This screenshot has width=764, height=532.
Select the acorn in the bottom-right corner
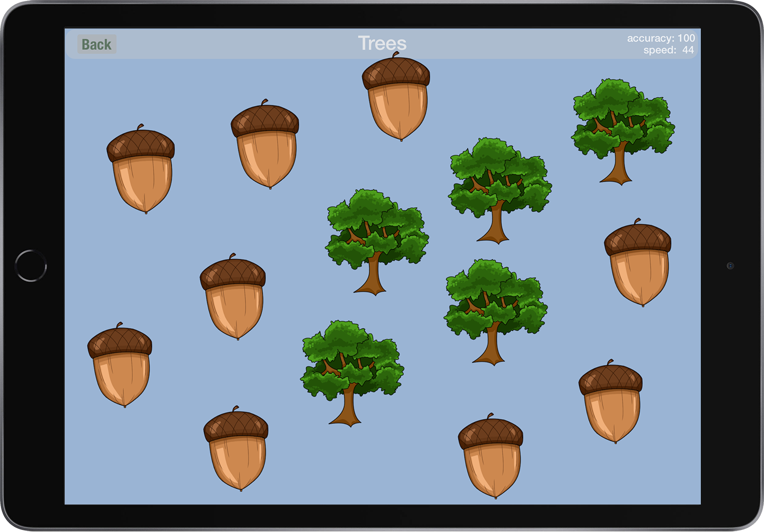click(611, 402)
